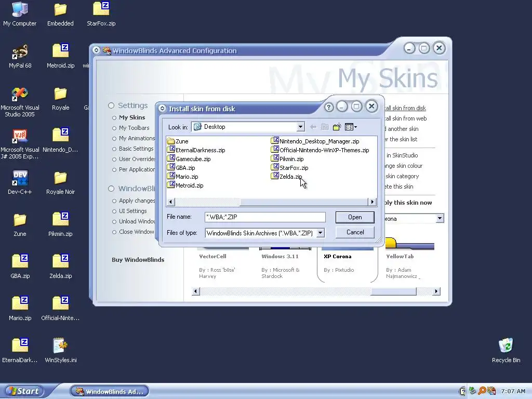This screenshot has width=532, height=399.
Task: Select EternalDarkness.zip in the file list
Action: pyautogui.click(x=196, y=150)
